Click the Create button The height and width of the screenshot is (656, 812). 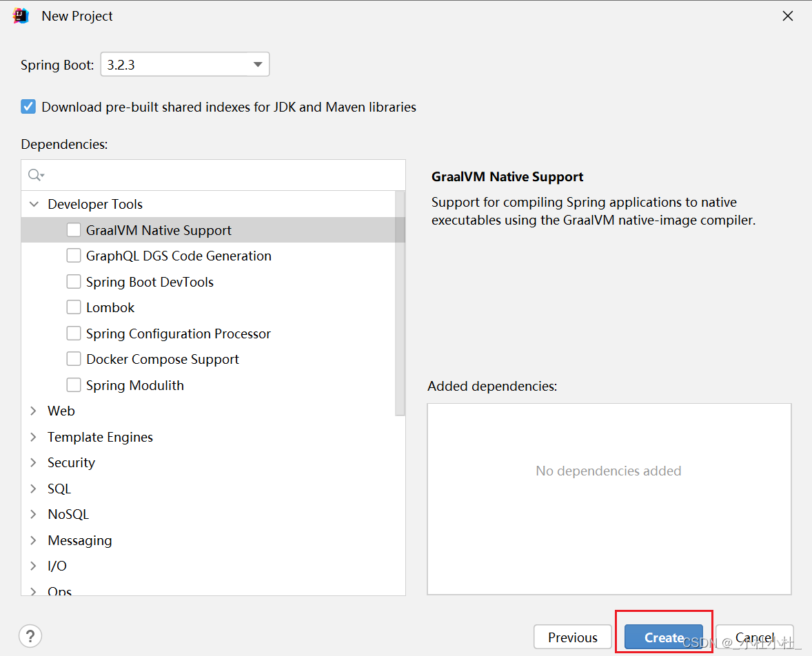pos(663,637)
